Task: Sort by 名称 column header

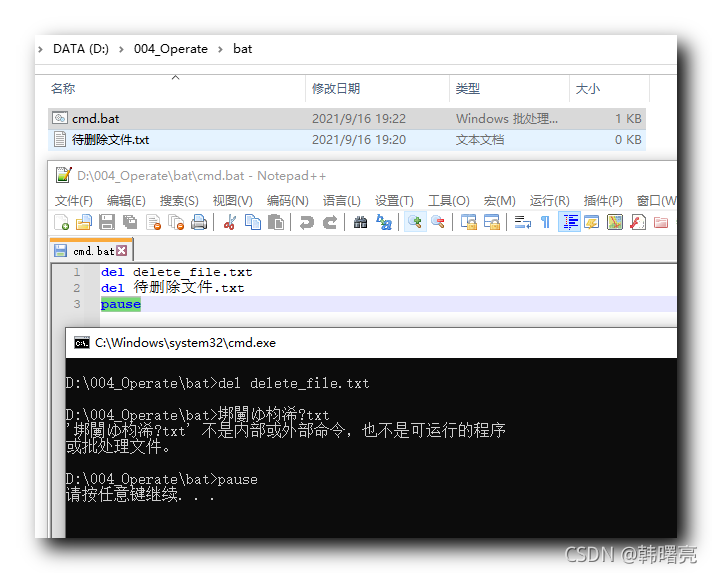Action: coord(63,89)
